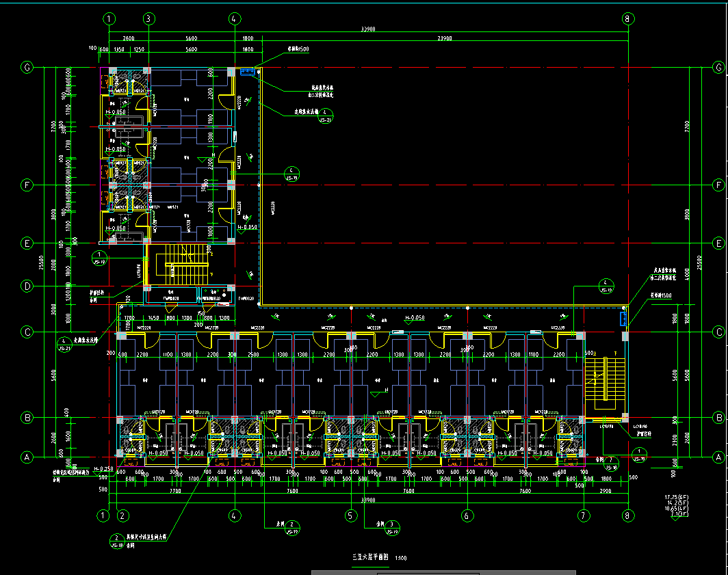Select grid bubble 8 at the top right
Viewport: 728px width, 575px height.
[627, 18]
